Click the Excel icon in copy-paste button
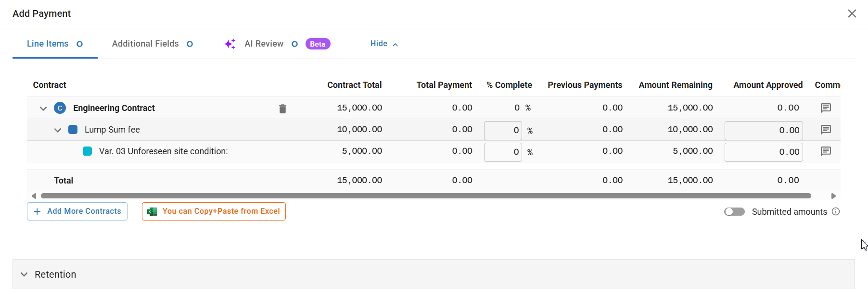868x294 pixels. [x=152, y=211]
